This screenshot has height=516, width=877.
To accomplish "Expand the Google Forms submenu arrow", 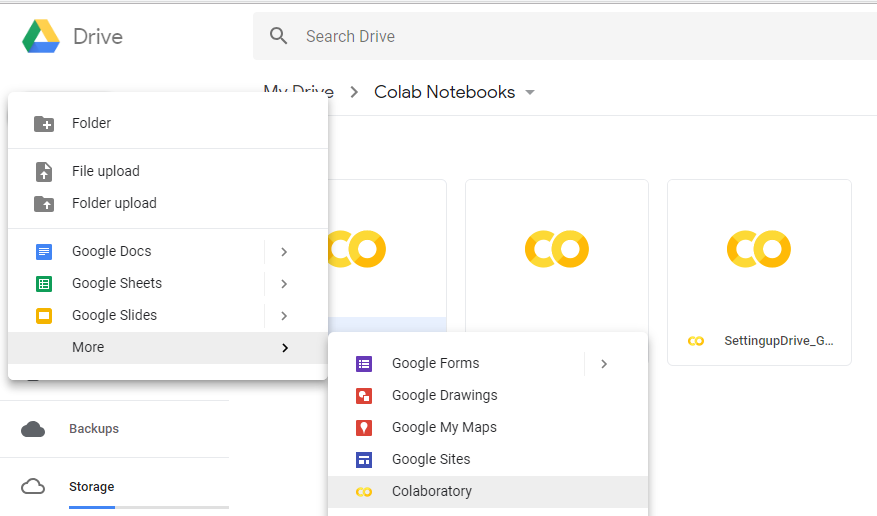I will click(604, 364).
